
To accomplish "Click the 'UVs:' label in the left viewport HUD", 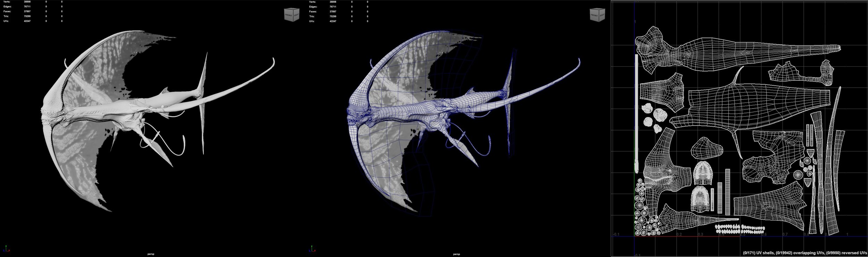I will pyautogui.click(x=6, y=21).
